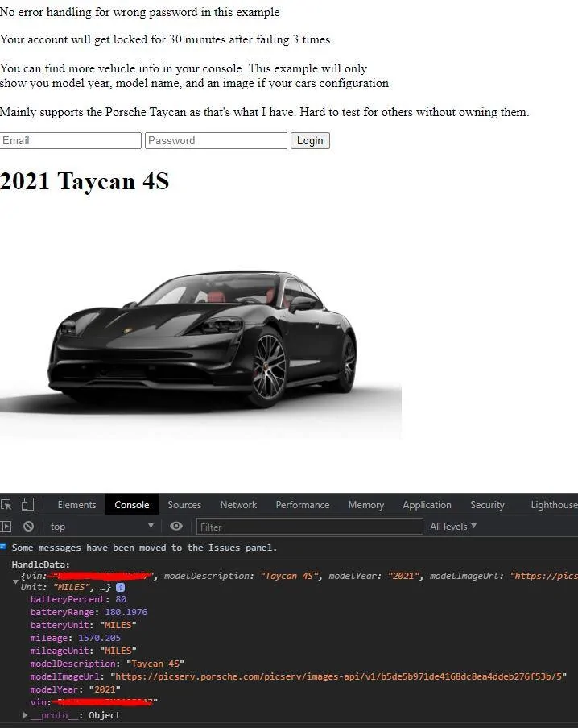Image resolution: width=578 pixels, height=728 pixels.
Task: Collapse the HandleData object triangle
Action: click(x=15, y=581)
